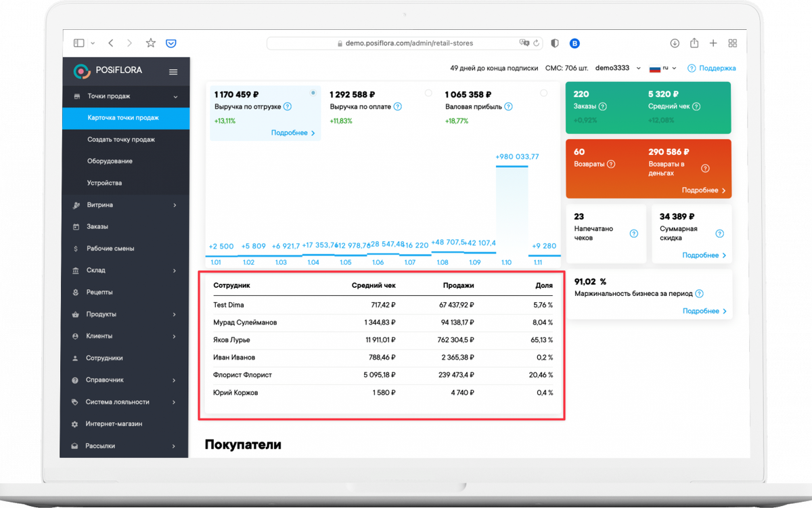Expand the Продукты menu
This screenshot has width=812, height=508.
pyautogui.click(x=175, y=314)
